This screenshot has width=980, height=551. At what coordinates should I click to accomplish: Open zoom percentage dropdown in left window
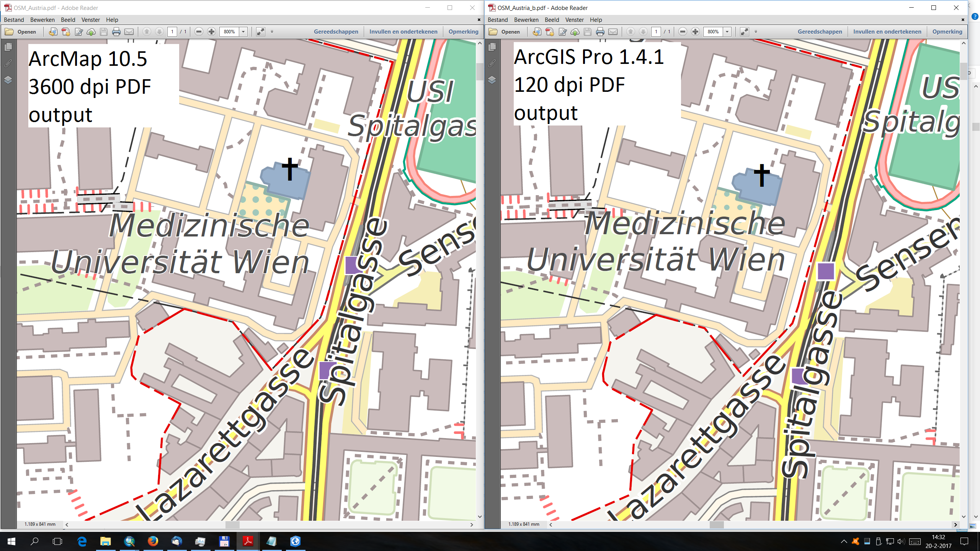243,32
